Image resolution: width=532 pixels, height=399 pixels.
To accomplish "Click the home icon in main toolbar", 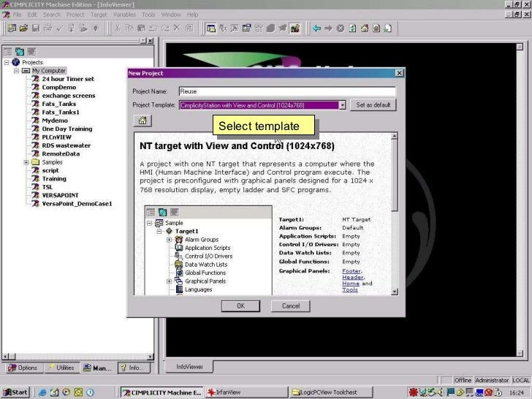I will (x=365, y=28).
